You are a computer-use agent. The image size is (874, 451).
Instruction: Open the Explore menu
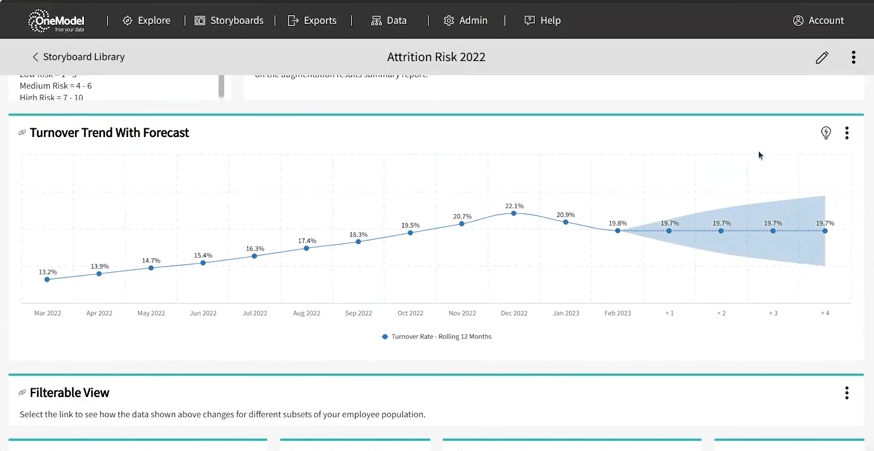[x=147, y=21]
